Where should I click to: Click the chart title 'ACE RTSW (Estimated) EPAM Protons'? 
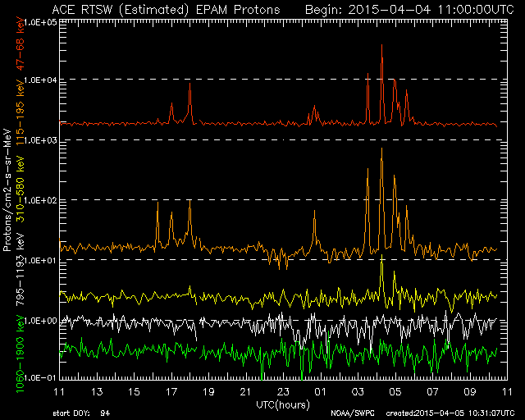point(166,9)
